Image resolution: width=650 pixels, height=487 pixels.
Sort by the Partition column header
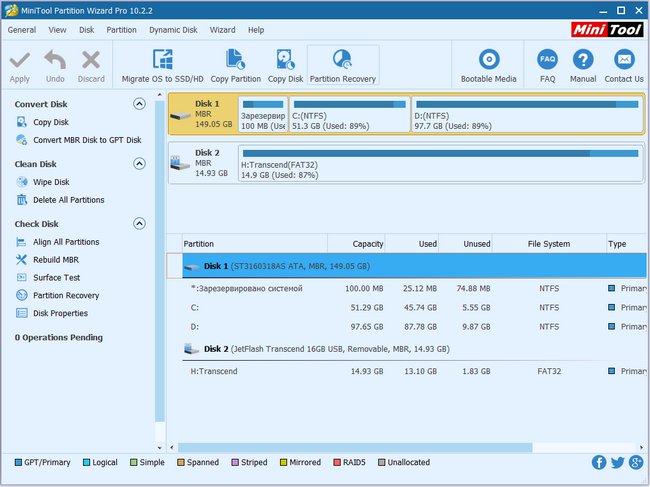click(x=255, y=244)
